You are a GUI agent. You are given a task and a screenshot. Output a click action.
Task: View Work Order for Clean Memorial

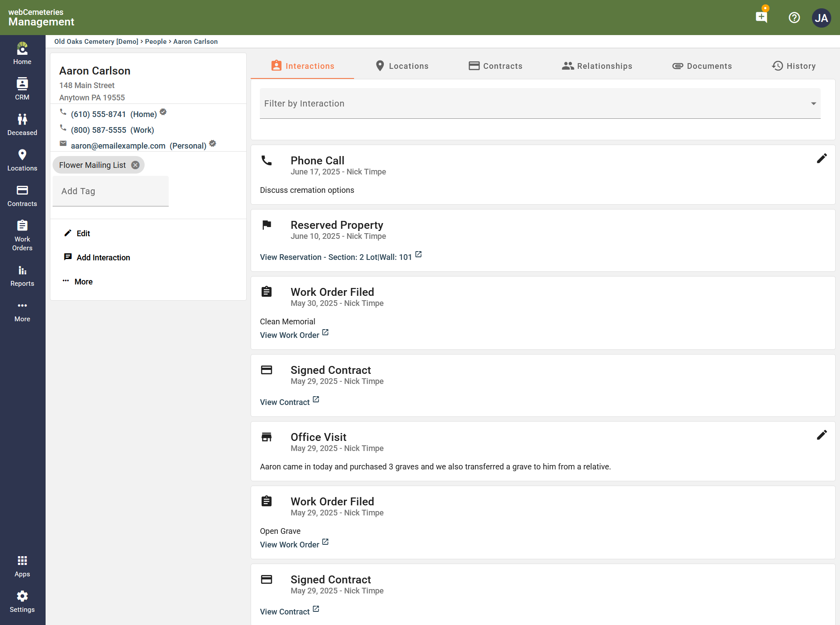289,335
